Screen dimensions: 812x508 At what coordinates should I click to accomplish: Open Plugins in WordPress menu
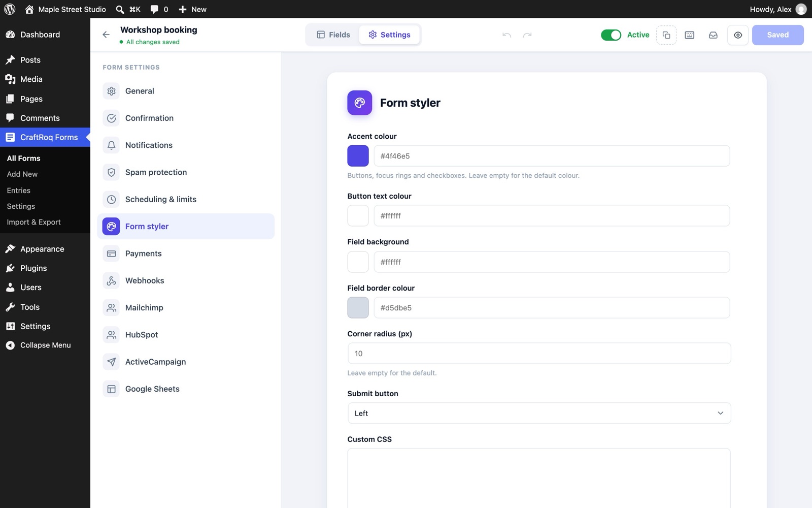(x=45, y=268)
